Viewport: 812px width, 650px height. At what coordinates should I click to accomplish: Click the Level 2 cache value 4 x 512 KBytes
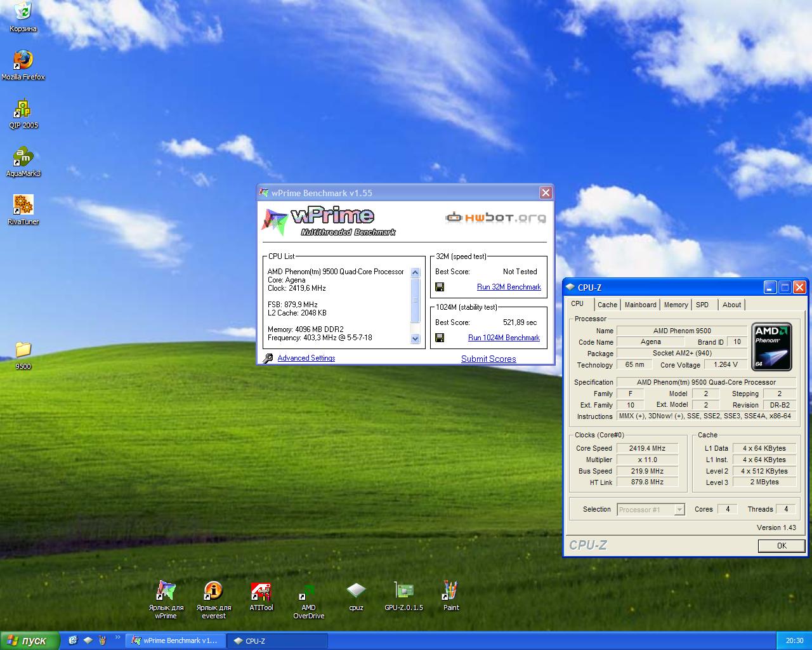pyautogui.click(x=764, y=471)
